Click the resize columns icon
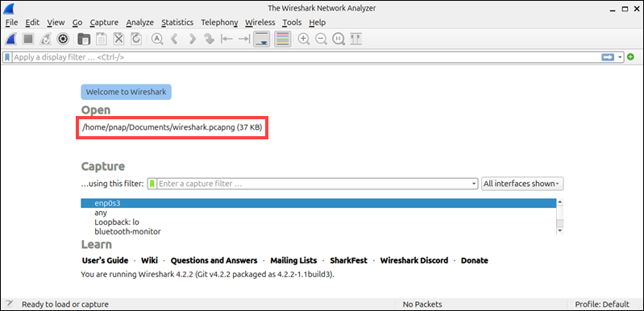 point(355,39)
